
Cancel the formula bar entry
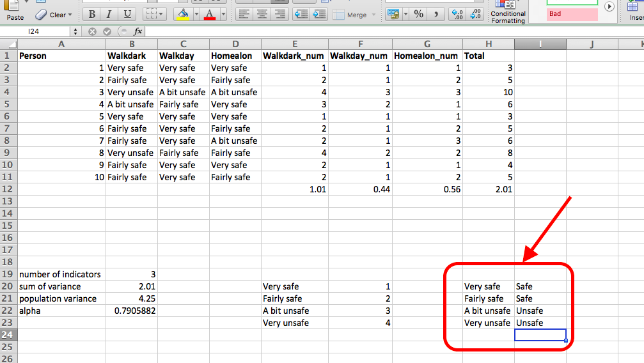point(92,31)
